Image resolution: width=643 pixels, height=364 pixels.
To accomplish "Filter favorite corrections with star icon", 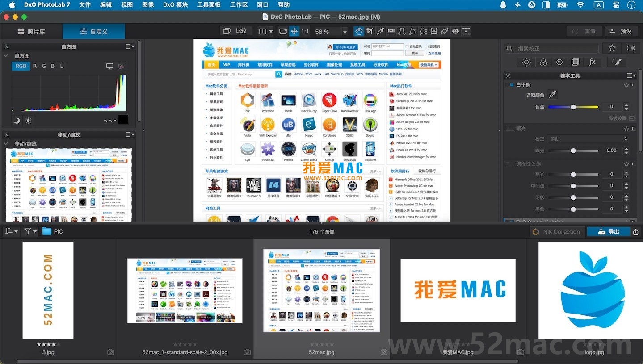I will pyautogui.click(x=612, y=48).
